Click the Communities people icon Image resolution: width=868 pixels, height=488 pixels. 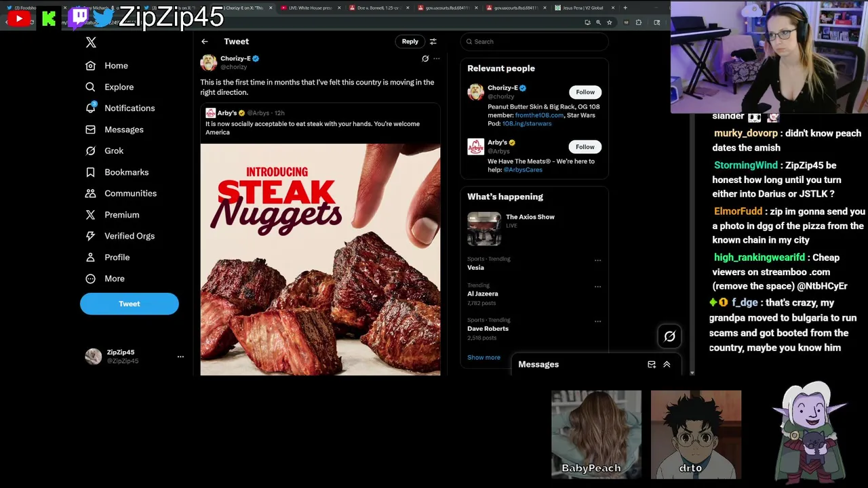(90, 193)
